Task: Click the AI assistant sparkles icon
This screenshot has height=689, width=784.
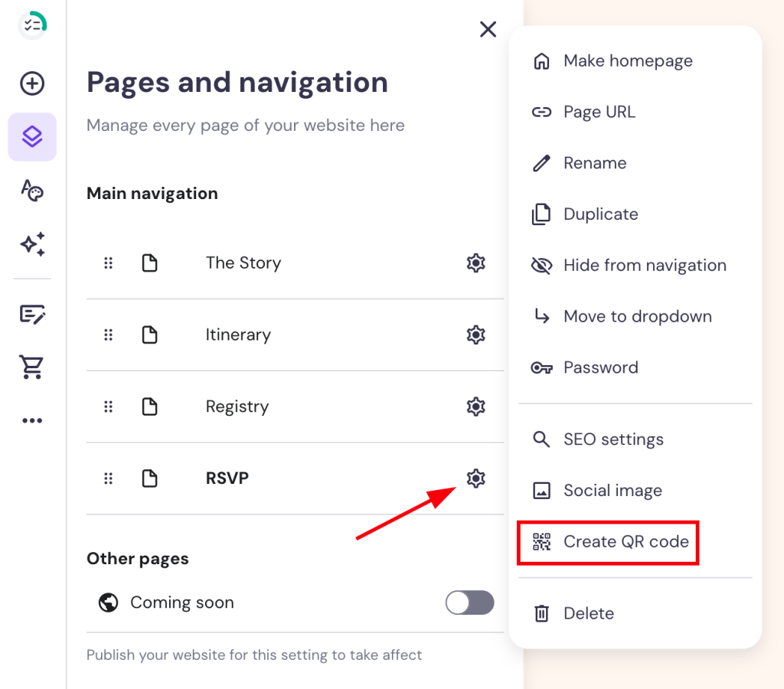Action: [x=31, y=244]
